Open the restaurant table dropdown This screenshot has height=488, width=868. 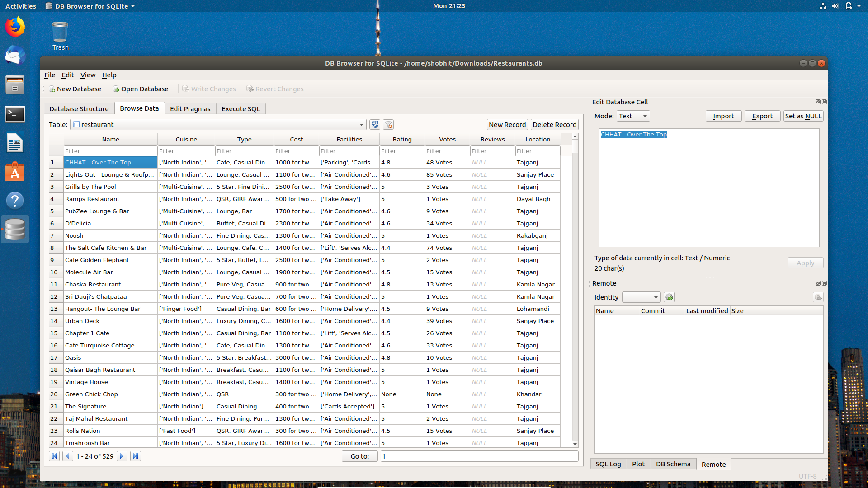pyautogui.click(x=361, y=125)
